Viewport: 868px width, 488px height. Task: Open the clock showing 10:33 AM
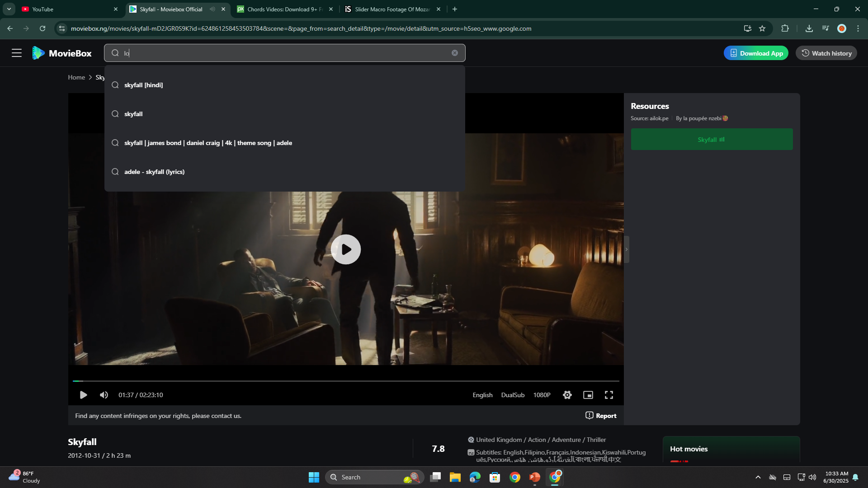pyautogui.click(x=836, y=477)
